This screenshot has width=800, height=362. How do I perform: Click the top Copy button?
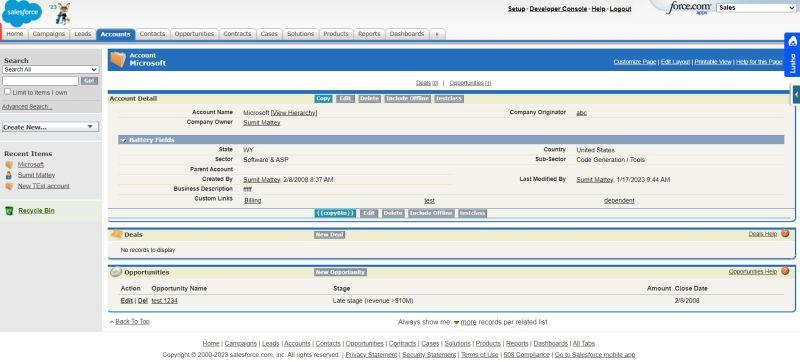(x=323, y=99)
